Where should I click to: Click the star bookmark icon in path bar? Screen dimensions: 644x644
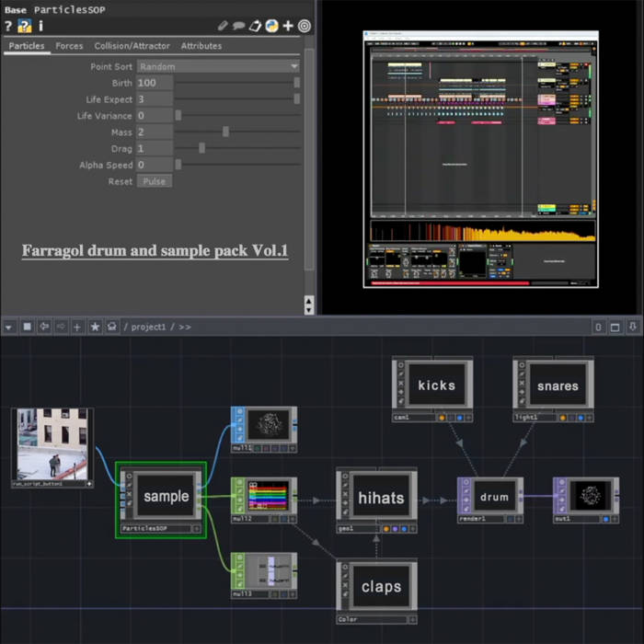[95, 327]
